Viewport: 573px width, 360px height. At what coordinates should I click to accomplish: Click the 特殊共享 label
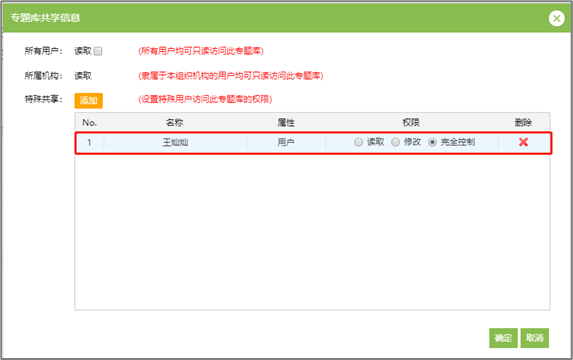coord(43,99)
